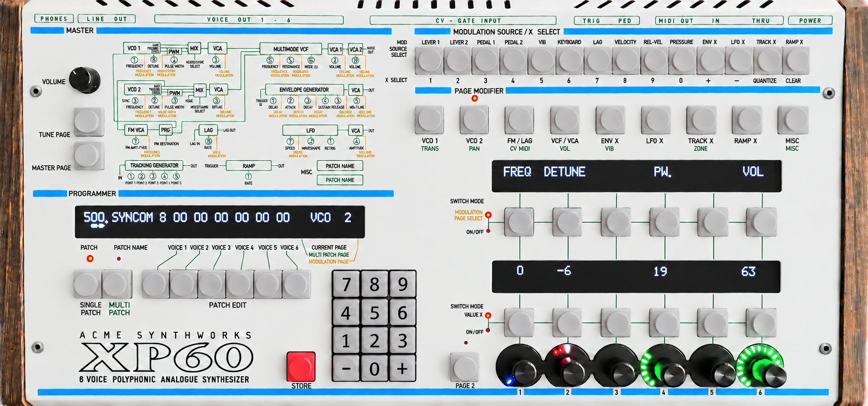Click the programmer patch display
868x406 pixels.
click(x=220, y=222)
